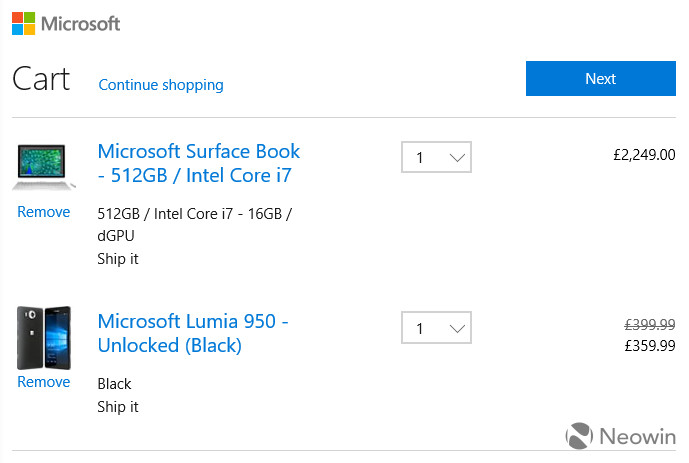
Task: Open the Lumia 950 product thumbnail
Action: point(44,338)
